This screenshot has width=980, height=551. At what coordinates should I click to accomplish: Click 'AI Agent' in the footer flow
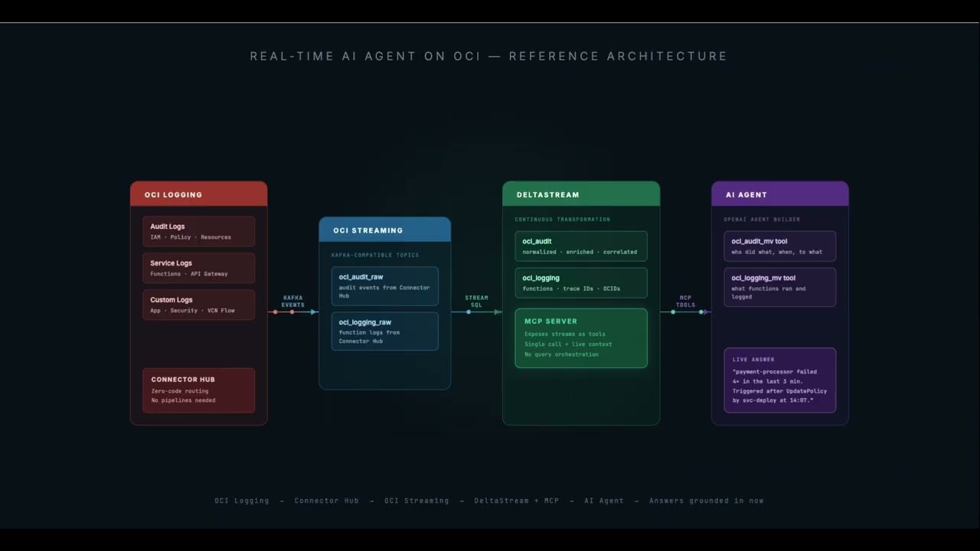coord(604,500)
